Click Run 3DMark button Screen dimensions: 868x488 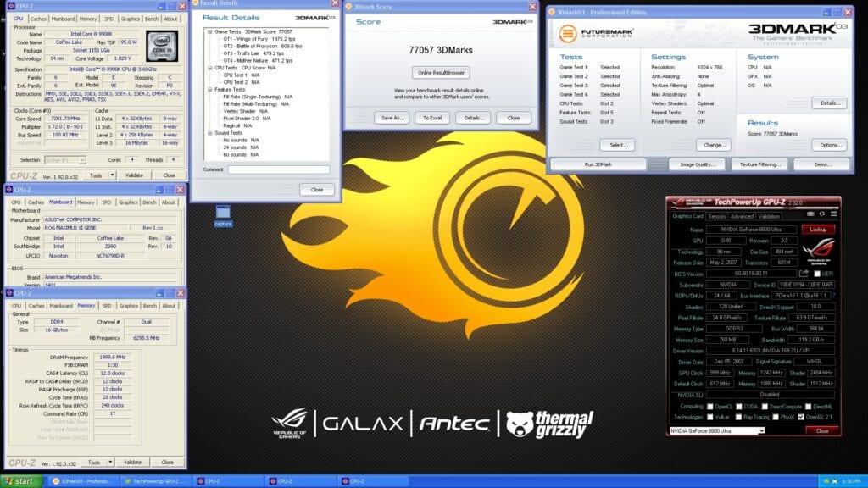tap(598, 164)
